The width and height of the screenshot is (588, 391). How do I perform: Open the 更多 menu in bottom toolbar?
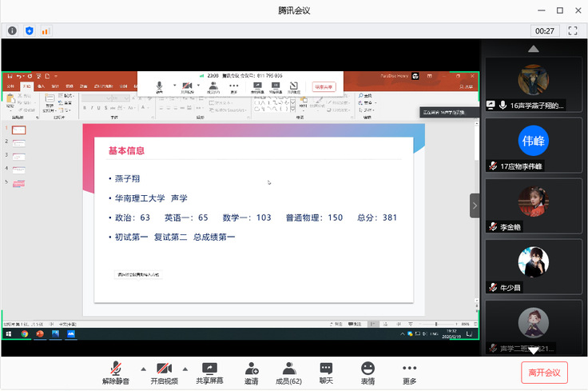(410, 372)
